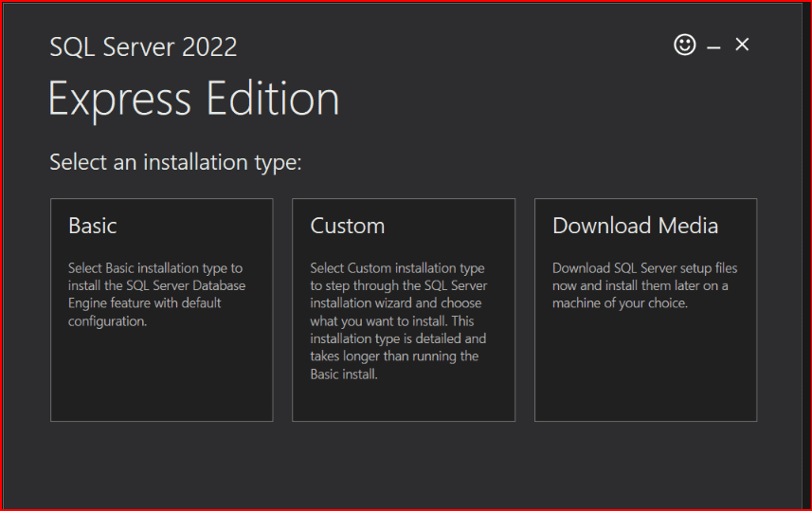This screenshot has height=511, width=812.
Task: Click empty space below Download Media description
Action: click(645, 370)
